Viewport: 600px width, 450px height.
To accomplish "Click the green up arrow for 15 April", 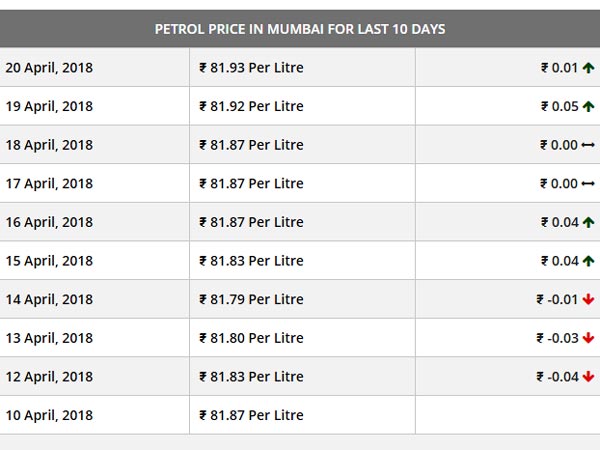I will tap(588, 261).
